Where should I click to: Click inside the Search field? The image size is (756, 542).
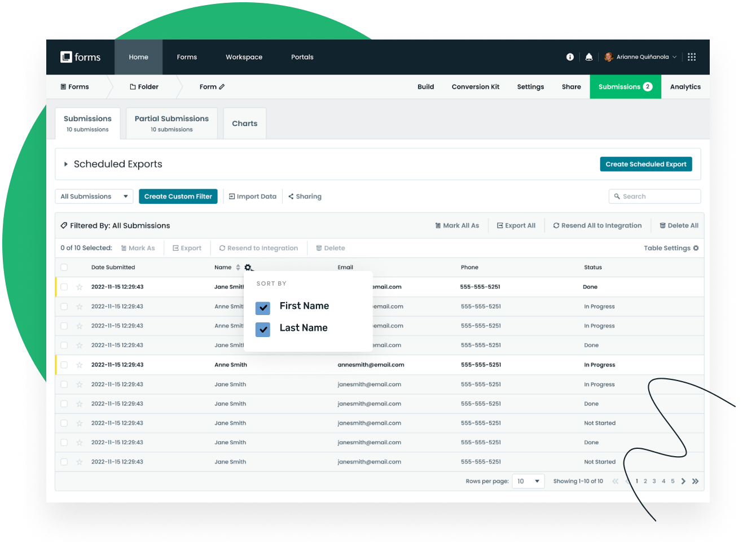click(654, 196)
